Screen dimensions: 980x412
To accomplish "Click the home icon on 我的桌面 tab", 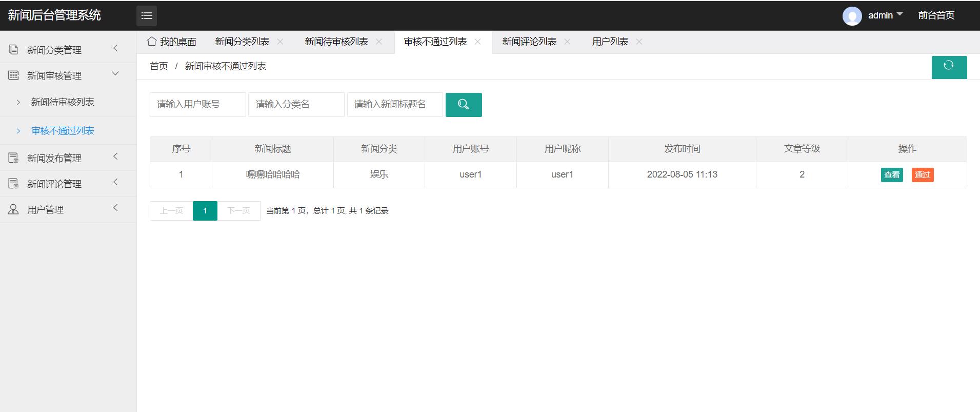I will pyautogui.click(x=152, y=41).
